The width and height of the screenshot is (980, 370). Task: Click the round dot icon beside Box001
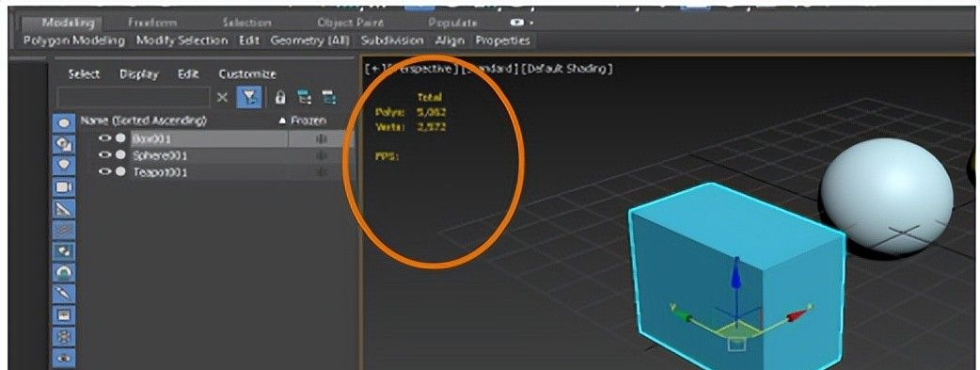120,138
